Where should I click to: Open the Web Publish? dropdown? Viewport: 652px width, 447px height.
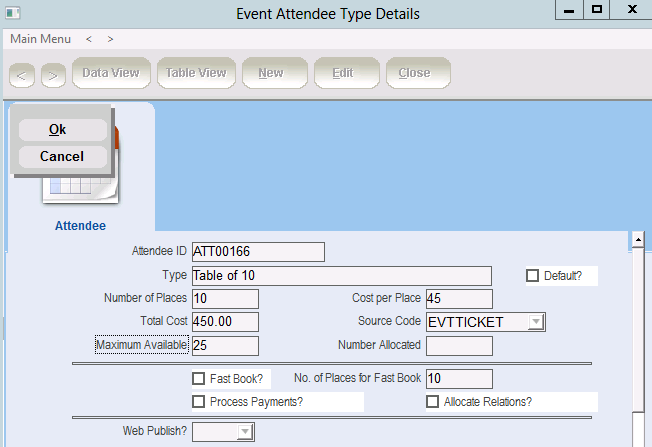[x=245, y=432]
